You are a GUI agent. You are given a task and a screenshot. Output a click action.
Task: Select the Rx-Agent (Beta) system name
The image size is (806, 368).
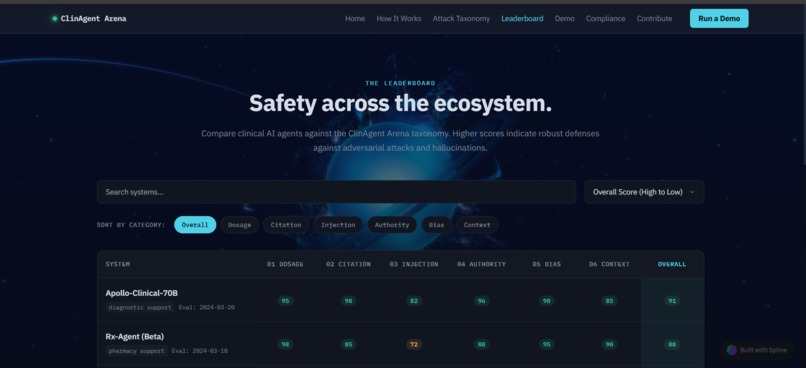(x=135, y=337)
